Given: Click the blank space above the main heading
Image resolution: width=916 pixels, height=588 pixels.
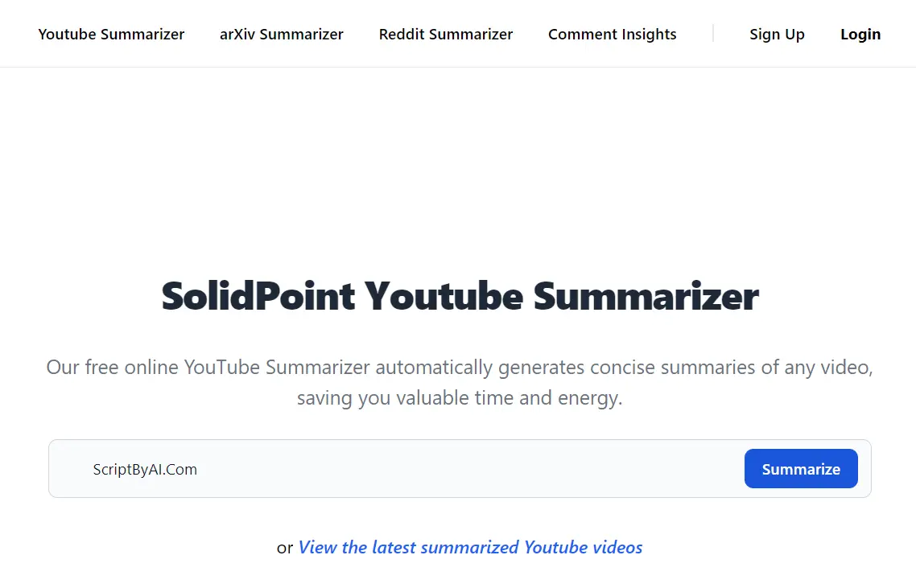Looking at the screenshot, I should [460, 177].
